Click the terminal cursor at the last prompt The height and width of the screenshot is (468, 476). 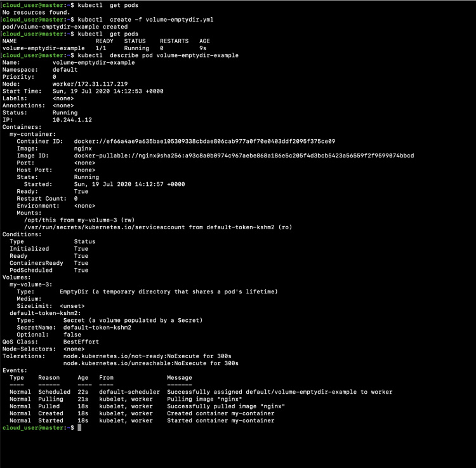[79, 428]
